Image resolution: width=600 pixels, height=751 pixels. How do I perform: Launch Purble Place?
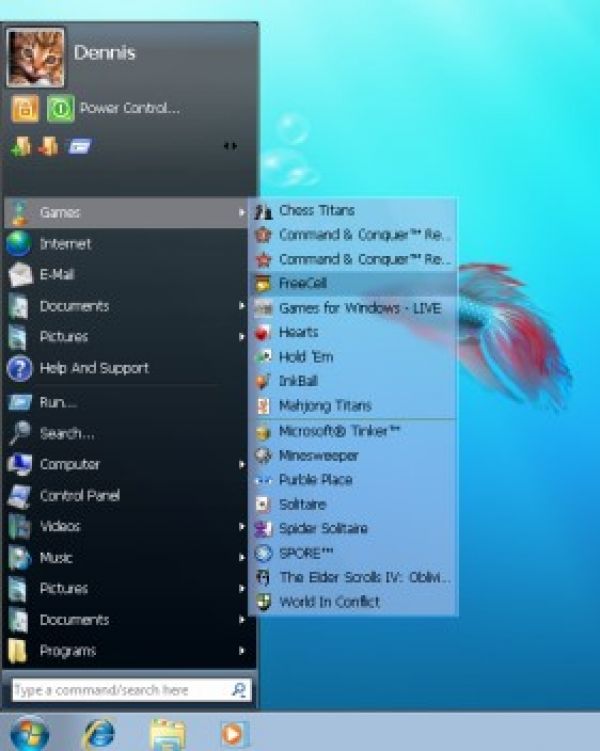click(353, 480)
